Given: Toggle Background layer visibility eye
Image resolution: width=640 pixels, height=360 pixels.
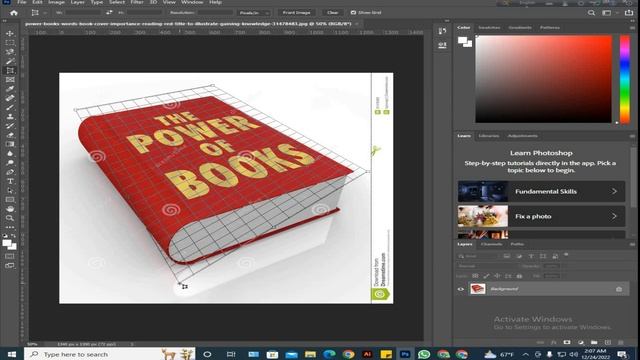Looking at the screenshot, I should [x=461, y=289].
